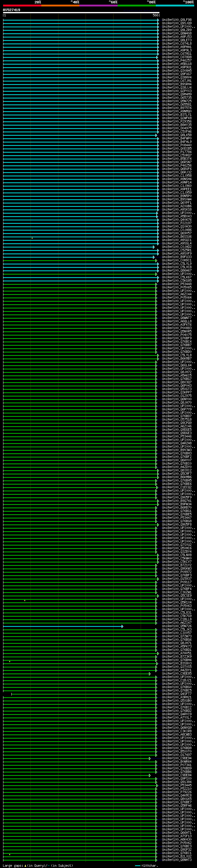The height and width of the screenshot is (868, 197).
Task: Click UniRef100_P05062 hit label
Action: click(177, 843)
